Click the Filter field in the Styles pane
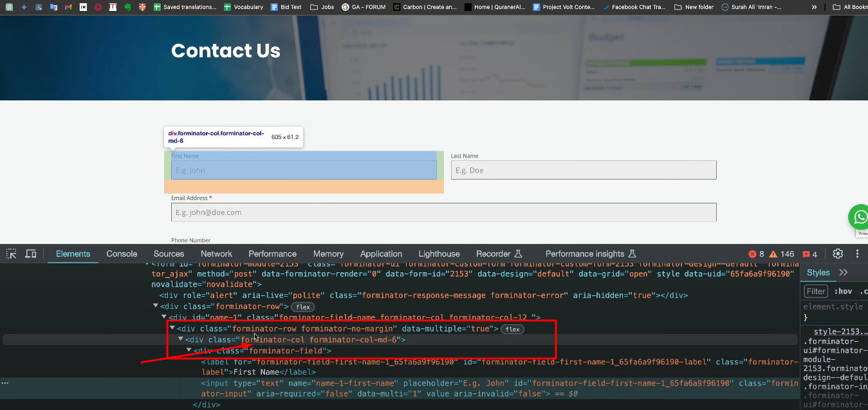Viewport: 868px width, 410px height. tap(815, 291)
